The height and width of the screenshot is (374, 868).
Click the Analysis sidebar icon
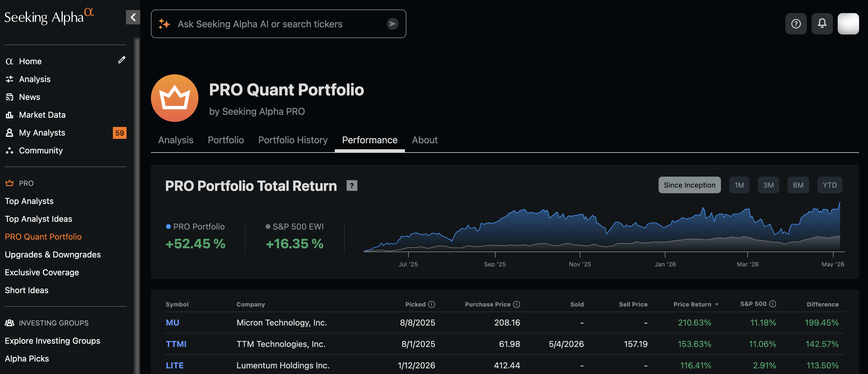10,79
